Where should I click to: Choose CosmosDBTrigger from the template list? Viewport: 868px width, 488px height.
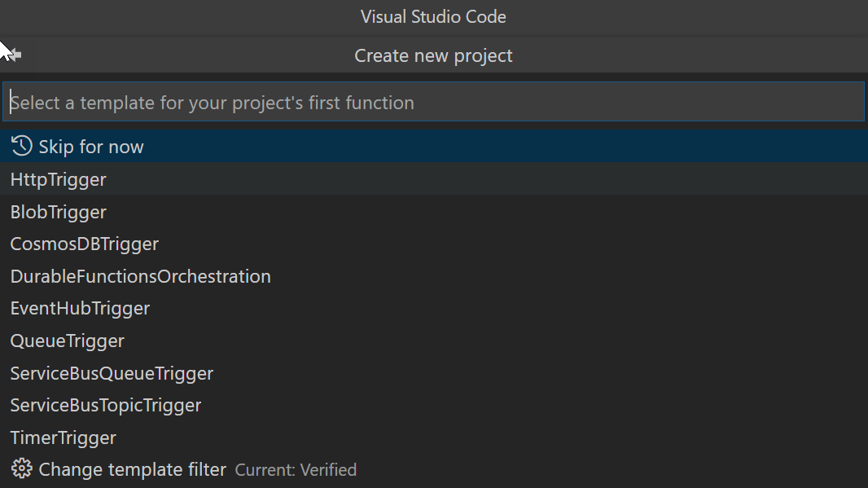click(84, 244)
